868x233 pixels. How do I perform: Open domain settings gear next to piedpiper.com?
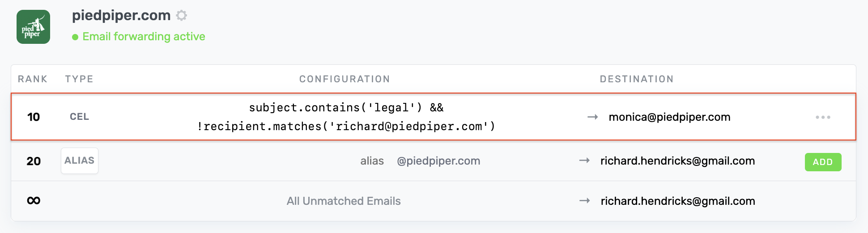pyautogui.click(x=181, y=16)
